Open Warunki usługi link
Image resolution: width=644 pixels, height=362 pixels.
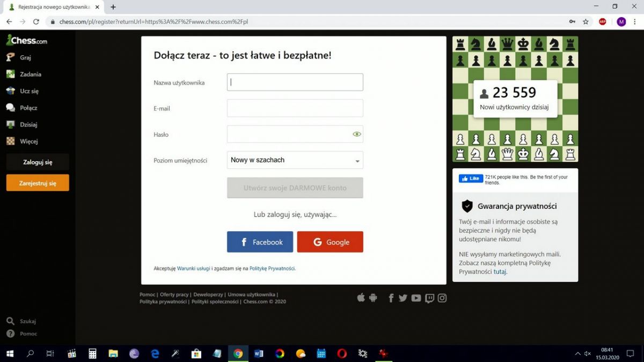pos(193,268)
